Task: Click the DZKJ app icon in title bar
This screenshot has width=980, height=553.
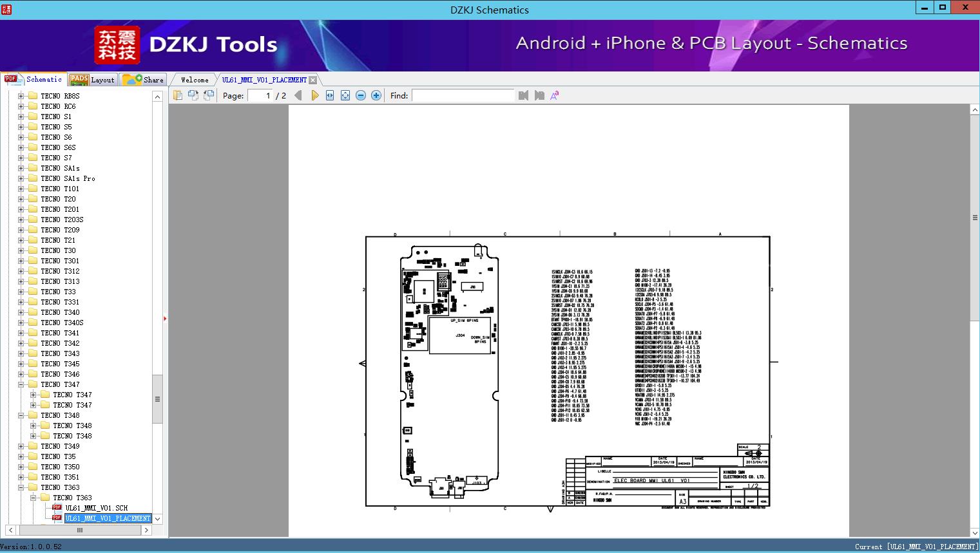Action: click(7, 9)
